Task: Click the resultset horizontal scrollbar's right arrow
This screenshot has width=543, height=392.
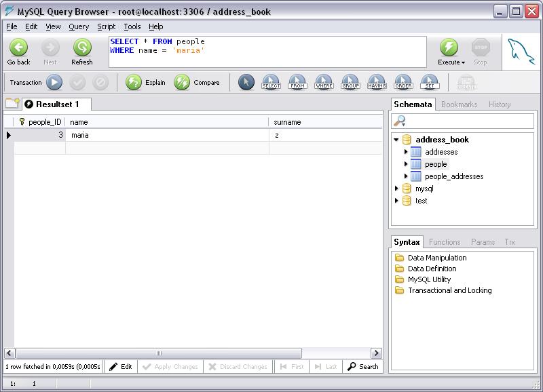Action: click(376, 353)
